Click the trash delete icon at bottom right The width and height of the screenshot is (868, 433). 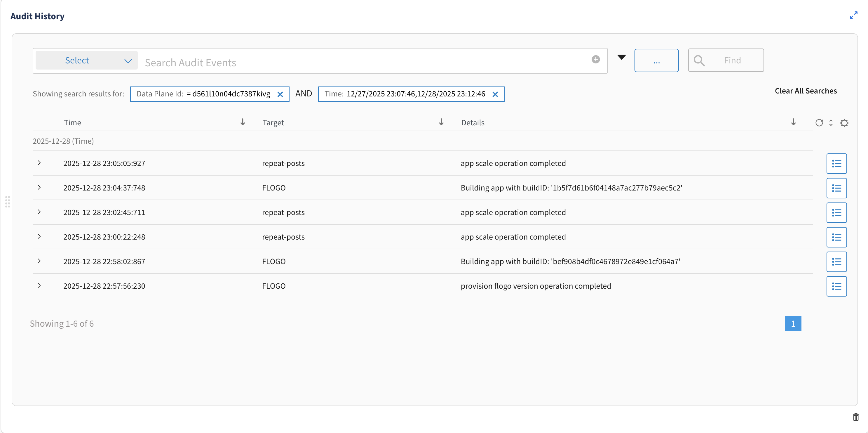coord(855,417)
